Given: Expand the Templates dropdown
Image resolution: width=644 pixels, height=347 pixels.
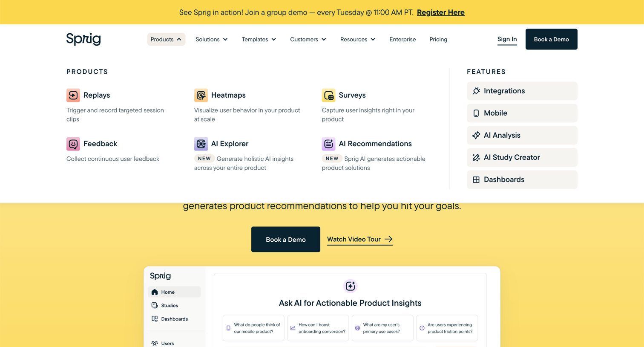Looking at the screenshot, I should pos(259,39).
